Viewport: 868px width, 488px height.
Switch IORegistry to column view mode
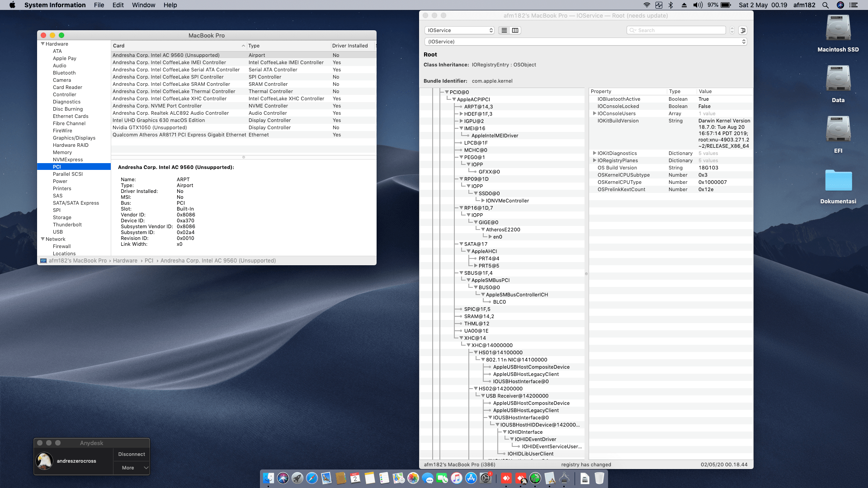(x=515, y=30)
